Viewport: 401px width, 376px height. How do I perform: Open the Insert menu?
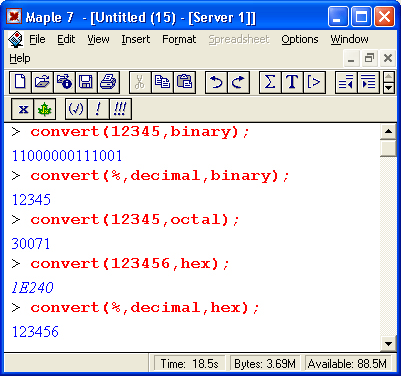coord(136,39)
